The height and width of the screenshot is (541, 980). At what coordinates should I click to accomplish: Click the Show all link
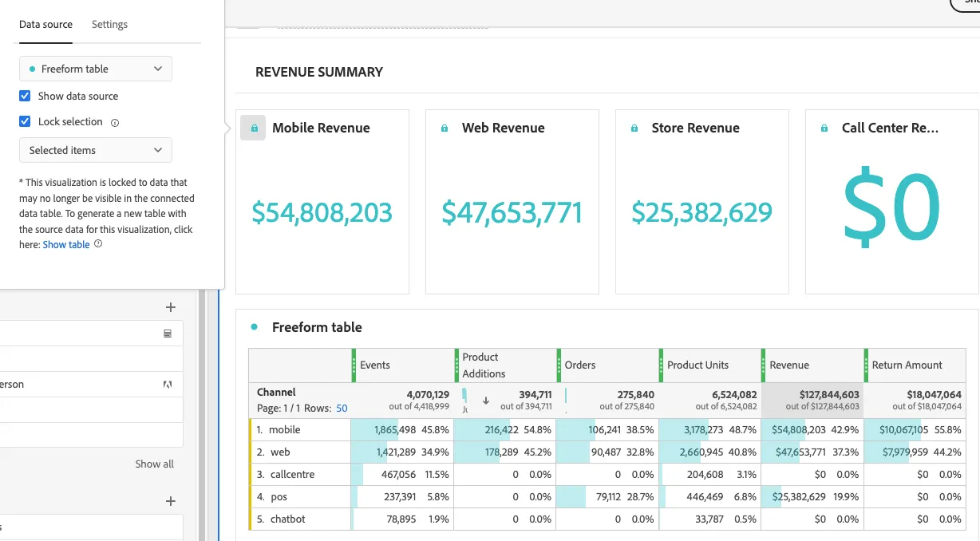point(154,464)
